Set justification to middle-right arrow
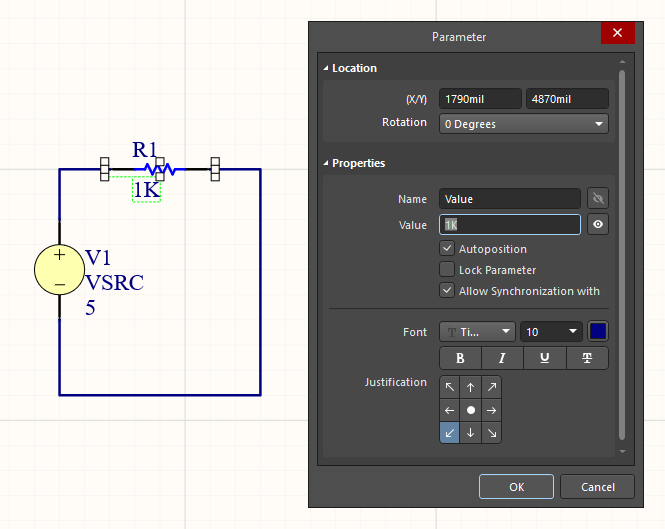 point(492,410)
